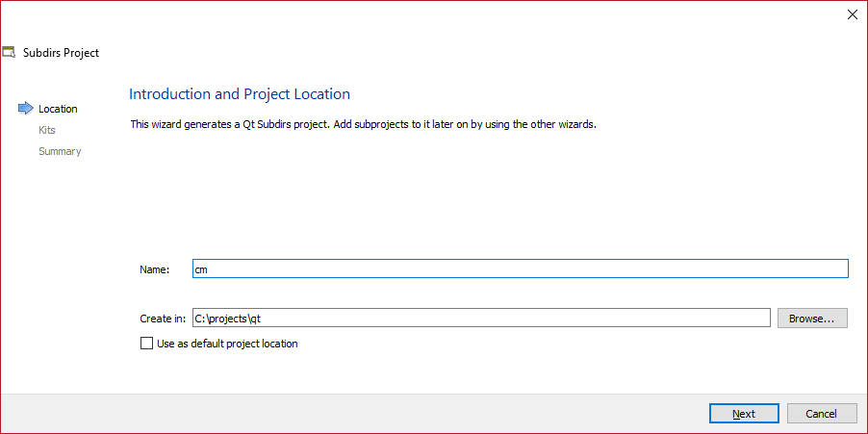Enable Use as default project location checkbox
This screenshot has width=868, height=434.
pyautogui.click(x=146, y=344)
